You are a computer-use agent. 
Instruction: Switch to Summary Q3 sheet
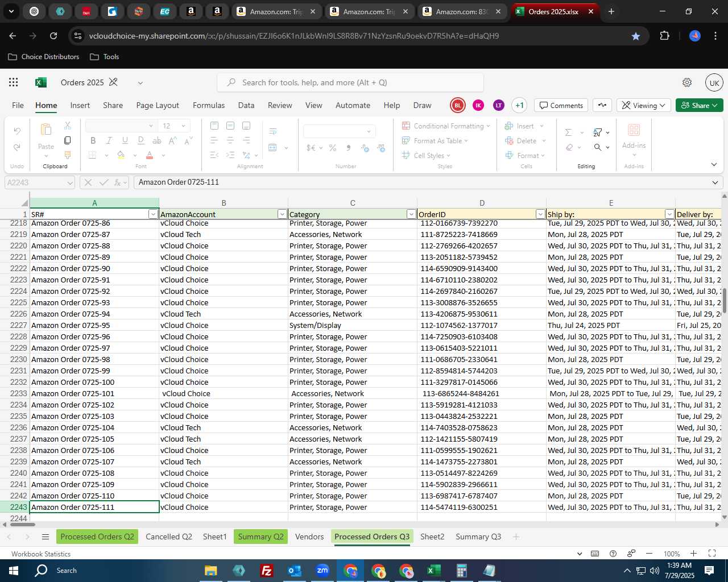coord(478,537)
